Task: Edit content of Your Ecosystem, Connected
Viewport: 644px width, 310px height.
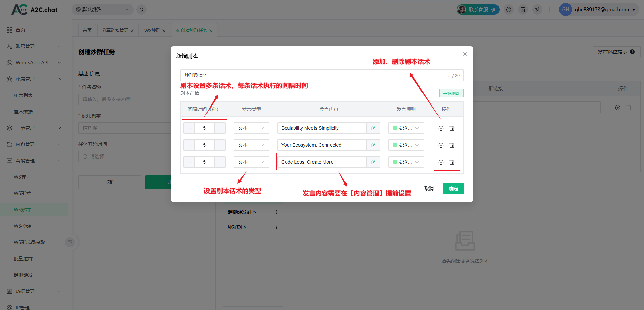Action: pos(373,145)
